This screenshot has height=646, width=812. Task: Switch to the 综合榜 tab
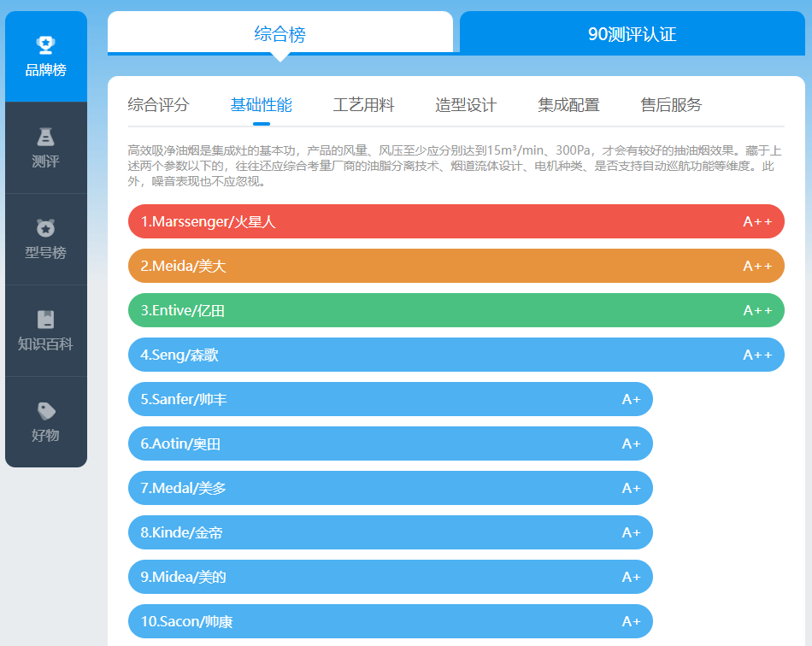tap(280, 33)
